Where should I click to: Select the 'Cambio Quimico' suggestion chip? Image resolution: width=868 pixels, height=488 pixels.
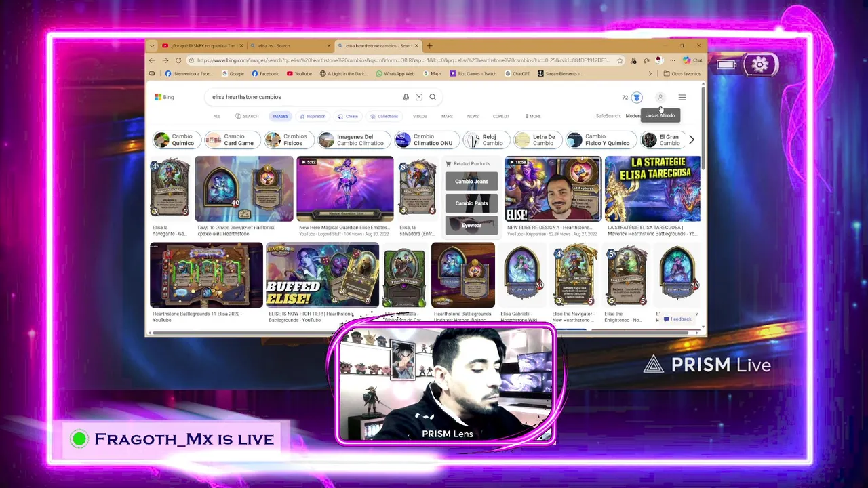176,140
